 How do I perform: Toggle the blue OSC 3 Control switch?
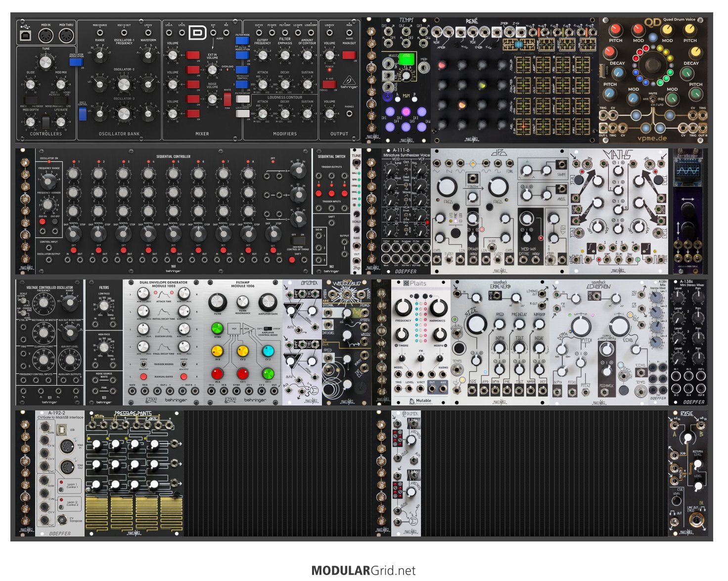coord(83,114)
